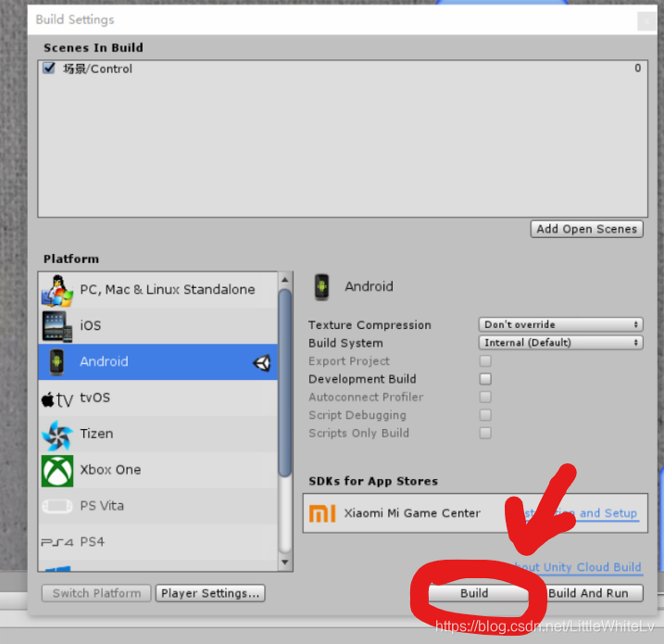Select the PC, Mac & Linux Standalone icon
This screenshot has height=644, width=664.
(57, 290)
